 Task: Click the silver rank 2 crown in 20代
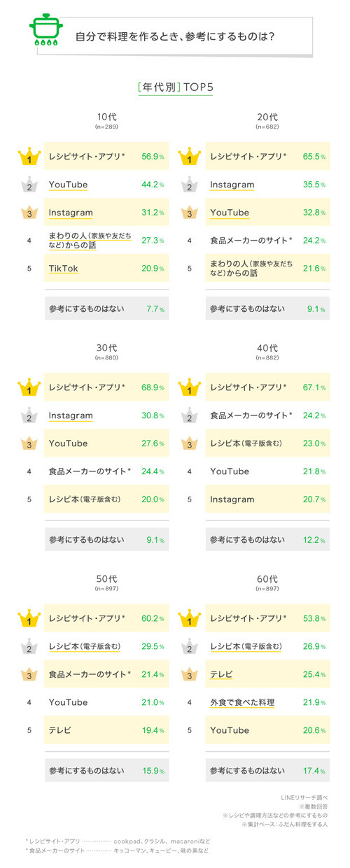(190, 185)
